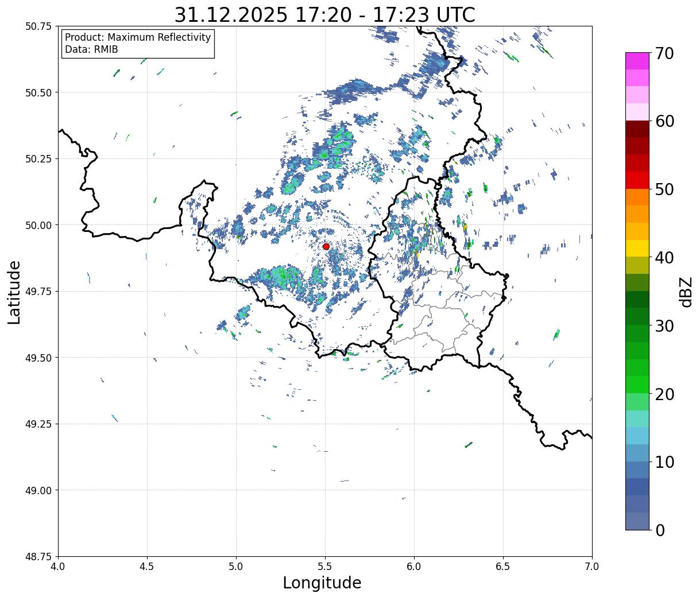This screenshot has width=700, height=597.
Task: Click the 'Data: RMIB' text
Action: [91, 49]
